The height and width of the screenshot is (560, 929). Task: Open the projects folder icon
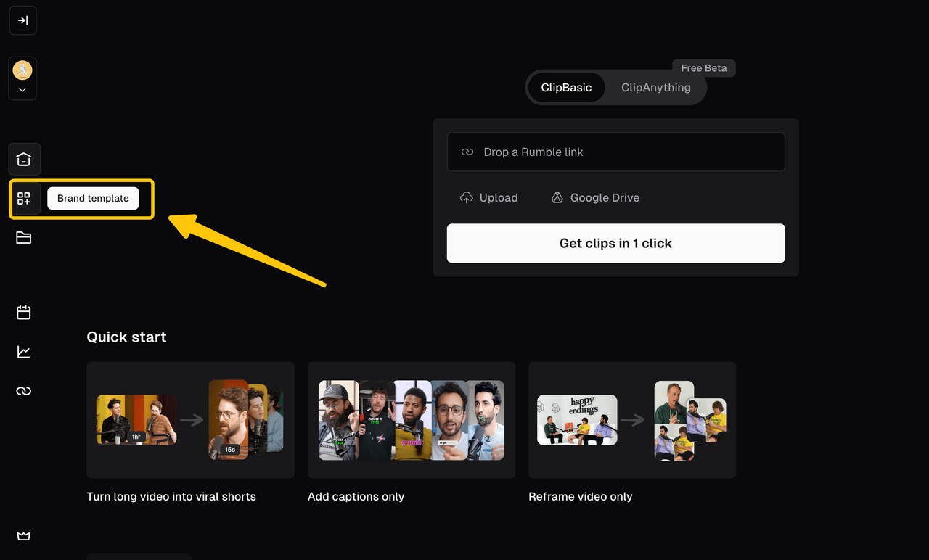pos(24,237)
